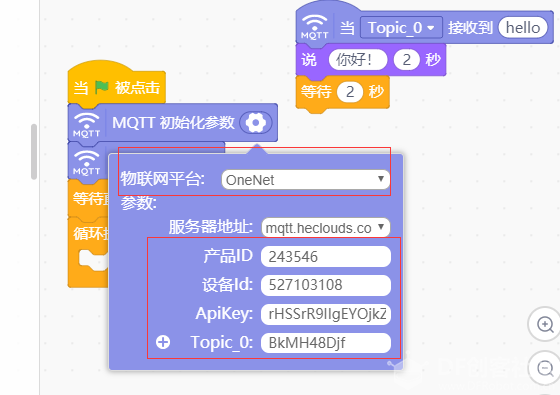Screen dimensions: 560x395
Task: Edit the hello message value
Action: [523, 28]
